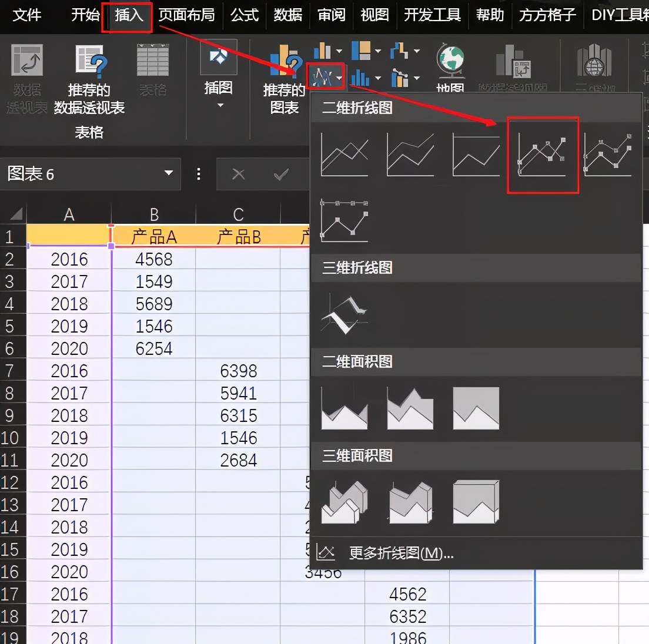
Task: Click cell B2 containing 4568
Action: pos(154,259)
